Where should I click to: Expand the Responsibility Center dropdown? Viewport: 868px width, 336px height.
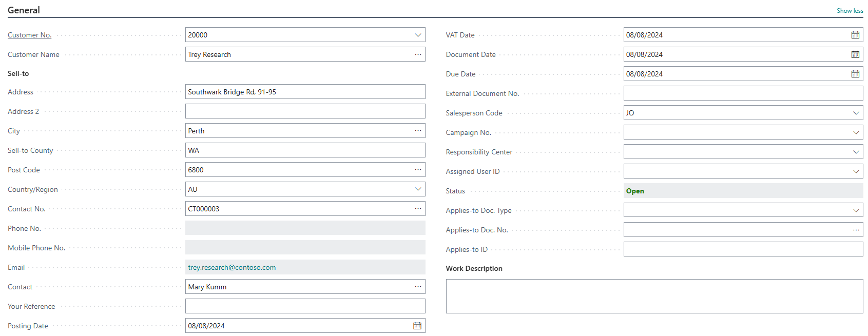pyautogui.click(x=856, y=152)
